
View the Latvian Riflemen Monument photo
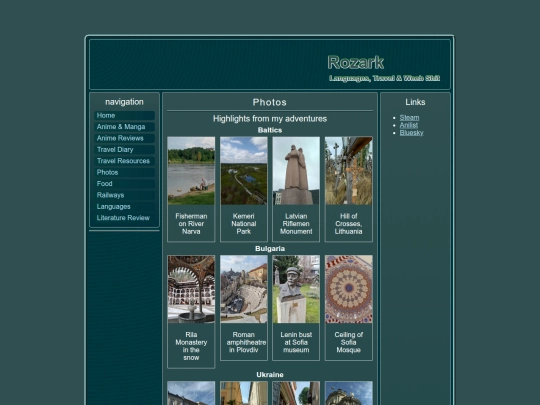pos(296,171)
